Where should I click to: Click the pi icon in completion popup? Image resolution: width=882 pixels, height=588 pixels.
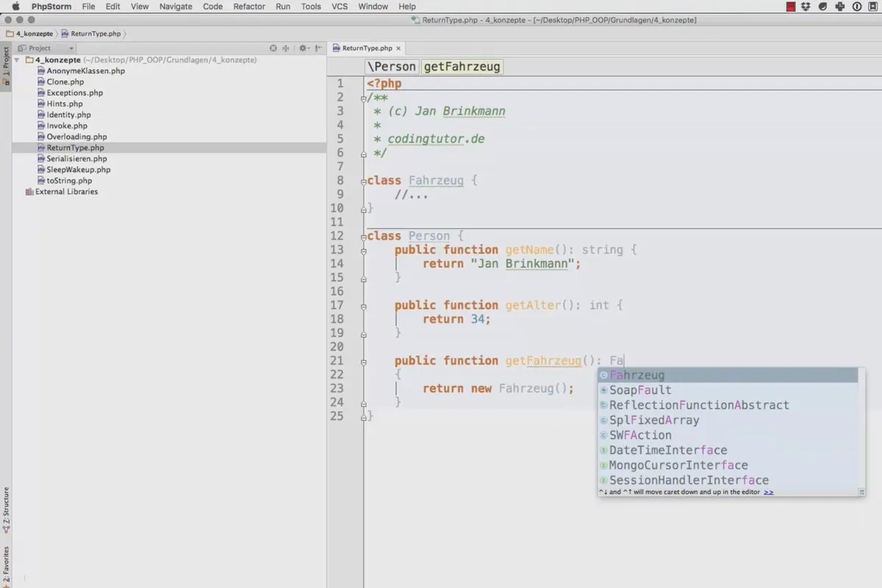click(861, 492)
